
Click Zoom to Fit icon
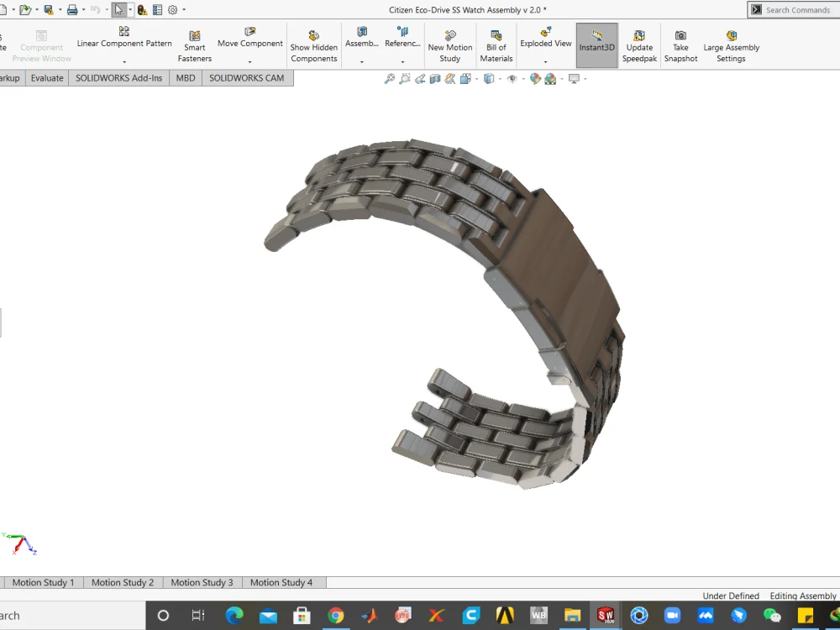[x=390, y=79]
